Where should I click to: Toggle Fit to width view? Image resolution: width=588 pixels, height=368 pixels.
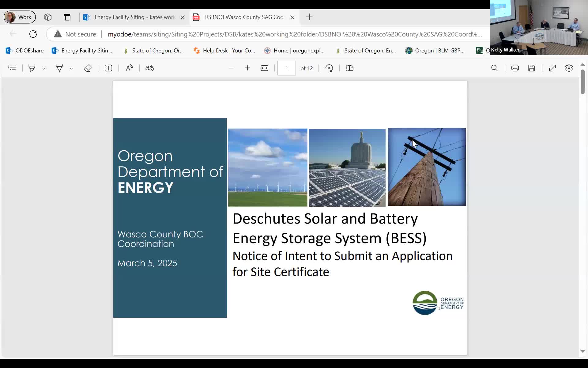click(264, 68)
